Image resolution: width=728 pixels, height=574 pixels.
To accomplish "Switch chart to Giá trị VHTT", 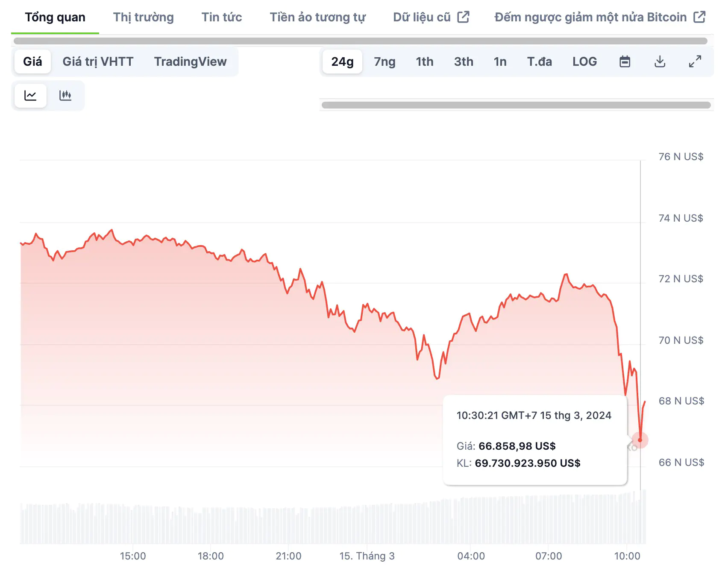I will pyautogui.click(x=98, y=61).
